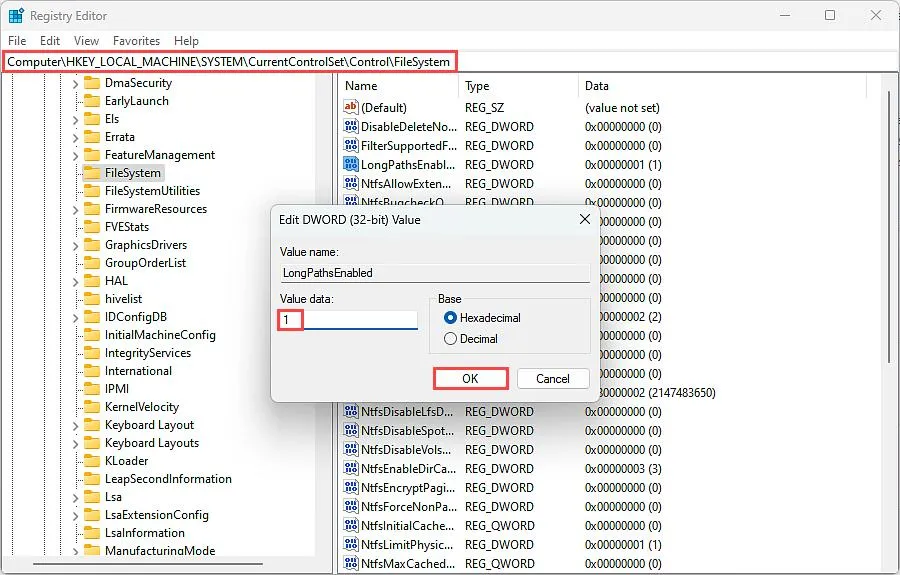This screenshot has height=575, width=900.
Task: Select the Hexadecimal base option
Action: pos(451,317)
